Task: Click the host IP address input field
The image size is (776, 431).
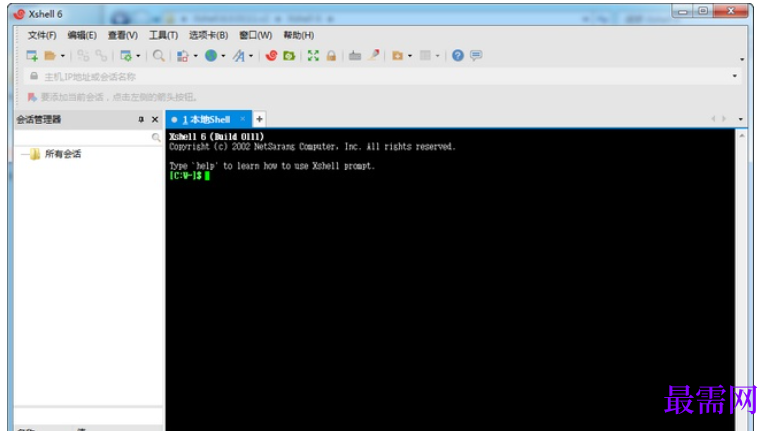Action: click(382, 77)
